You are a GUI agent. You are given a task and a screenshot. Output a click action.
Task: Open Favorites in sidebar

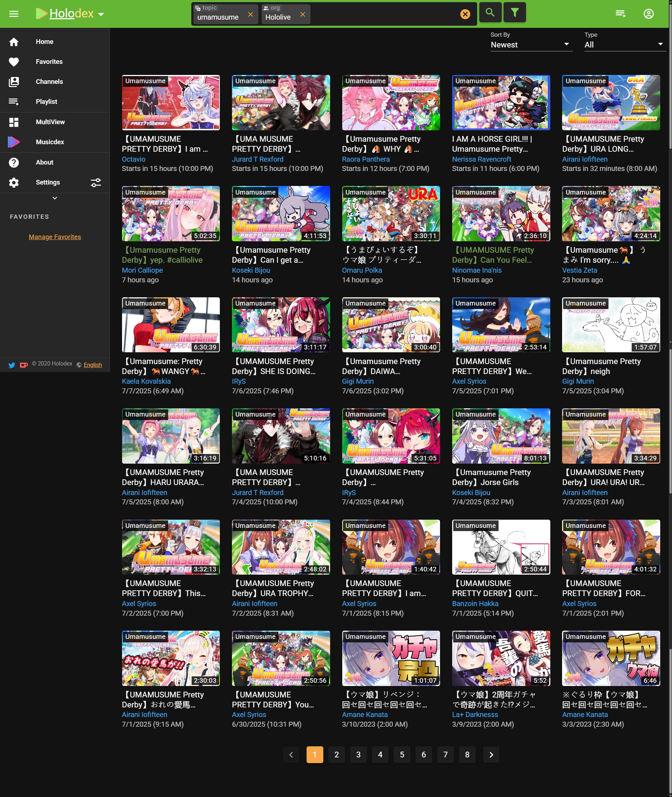pyautogui.click(x=55, y=62)
